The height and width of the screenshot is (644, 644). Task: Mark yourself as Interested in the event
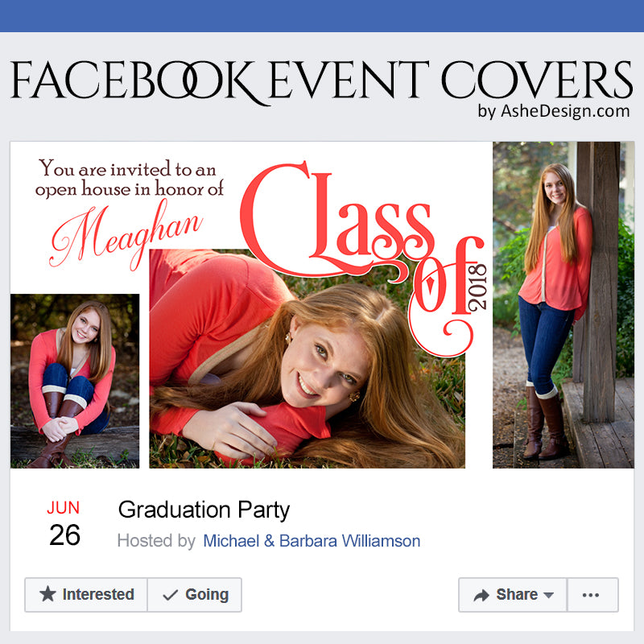[x=87, y=595]
